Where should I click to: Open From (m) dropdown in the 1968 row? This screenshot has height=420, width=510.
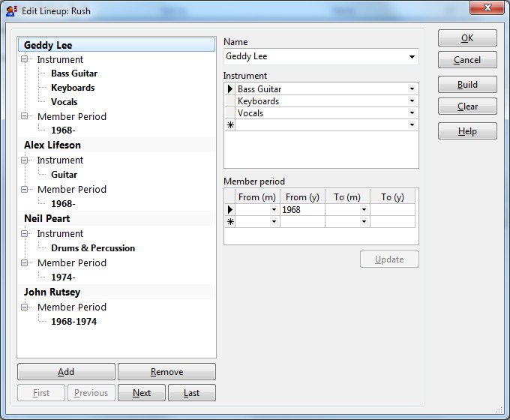coord(274,210)
